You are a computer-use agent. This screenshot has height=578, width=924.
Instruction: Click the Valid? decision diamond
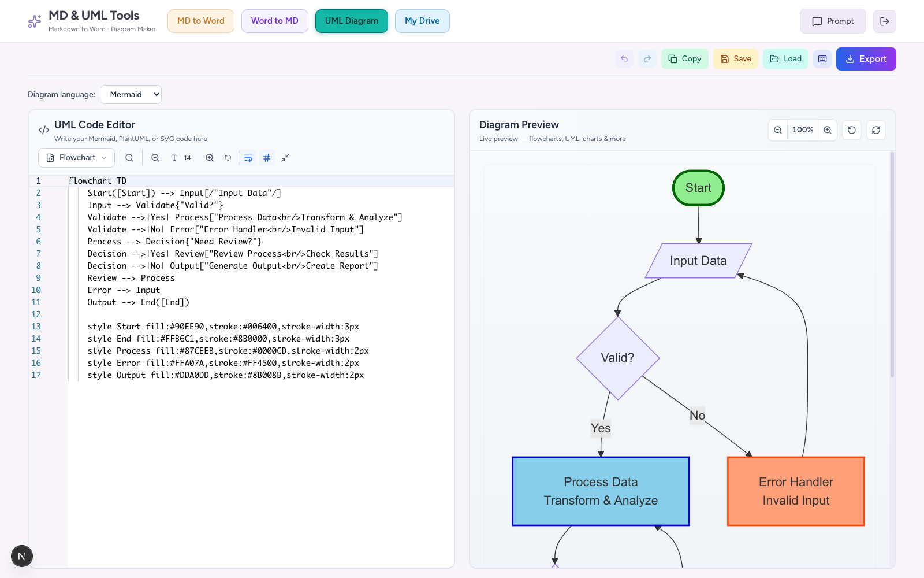point(618,358)
